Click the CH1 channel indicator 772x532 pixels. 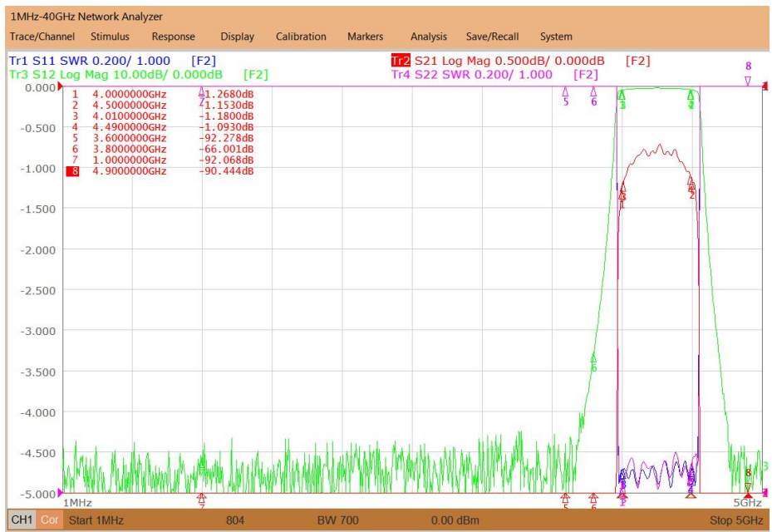(x=22, y=520)
